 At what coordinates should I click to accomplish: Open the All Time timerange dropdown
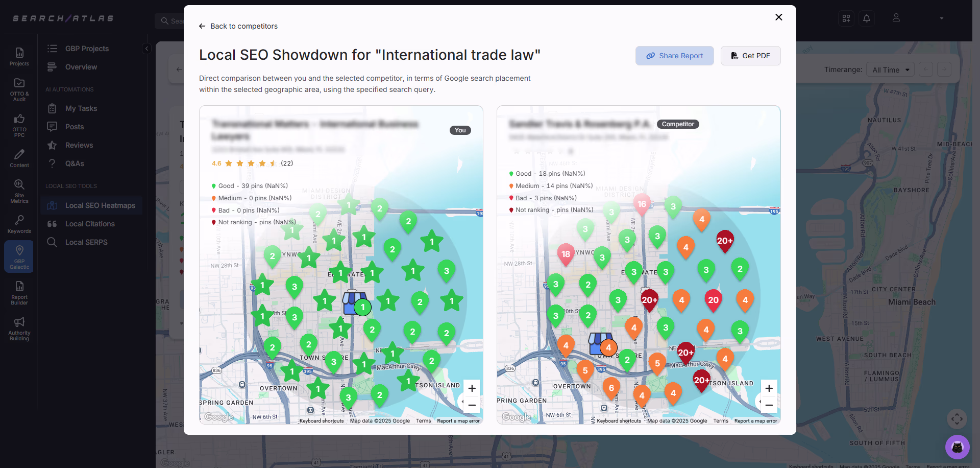click(x=890, y=69)
